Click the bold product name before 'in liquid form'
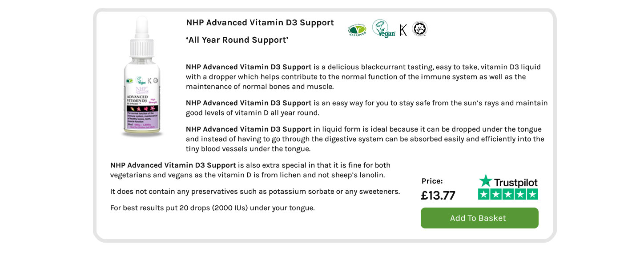This screenshot has width=644, height=256. point(249,129)
